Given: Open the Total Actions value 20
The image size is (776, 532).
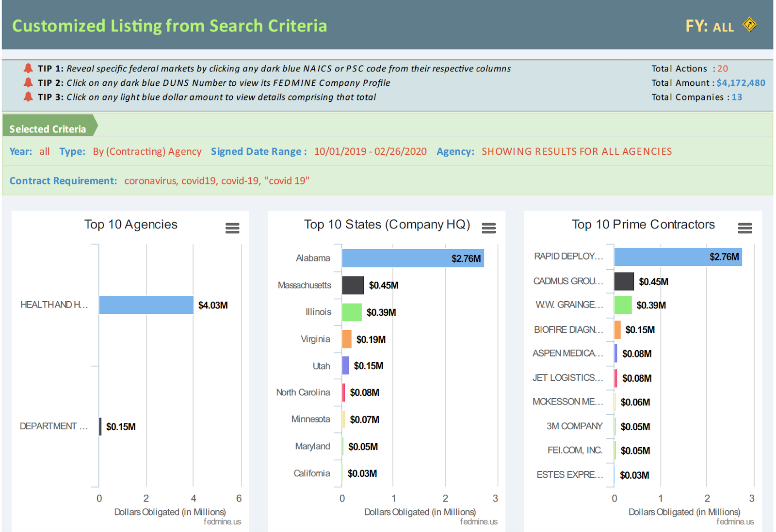Looking at the screenshot, I should [x=723, y=68].
